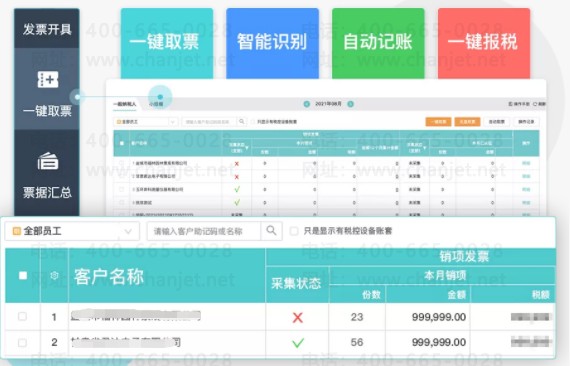Image resolution: width=570 pixels, height=366 pixels.
Task: Tick the checkbox for row 2
Action: (23, 342)
